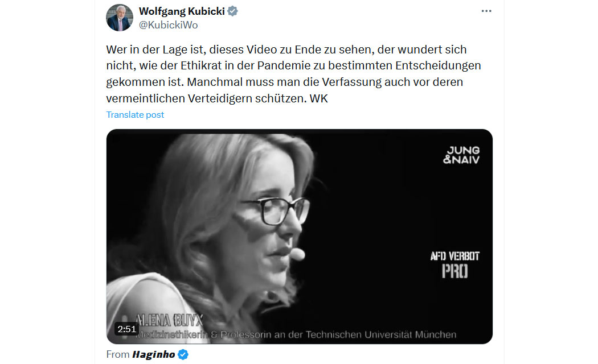Open the Wolfgang Kubicki display name link
Screen dimensions: 598x364
pos(182,11)
